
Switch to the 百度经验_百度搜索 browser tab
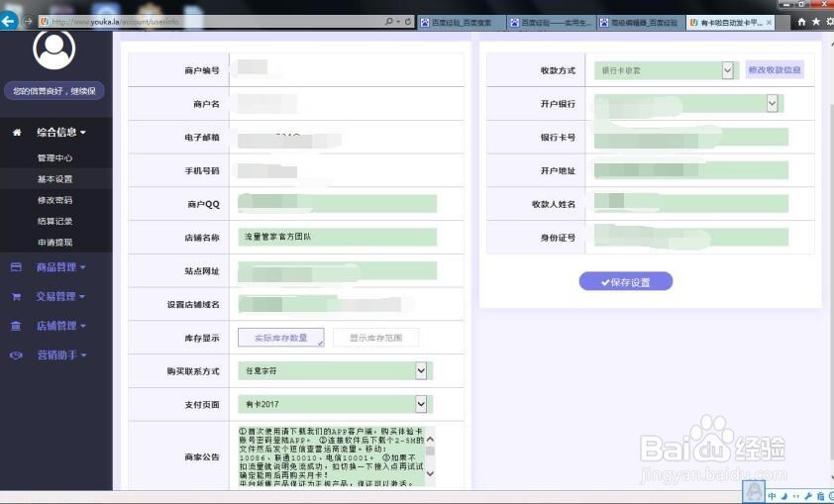pos(462,23)
